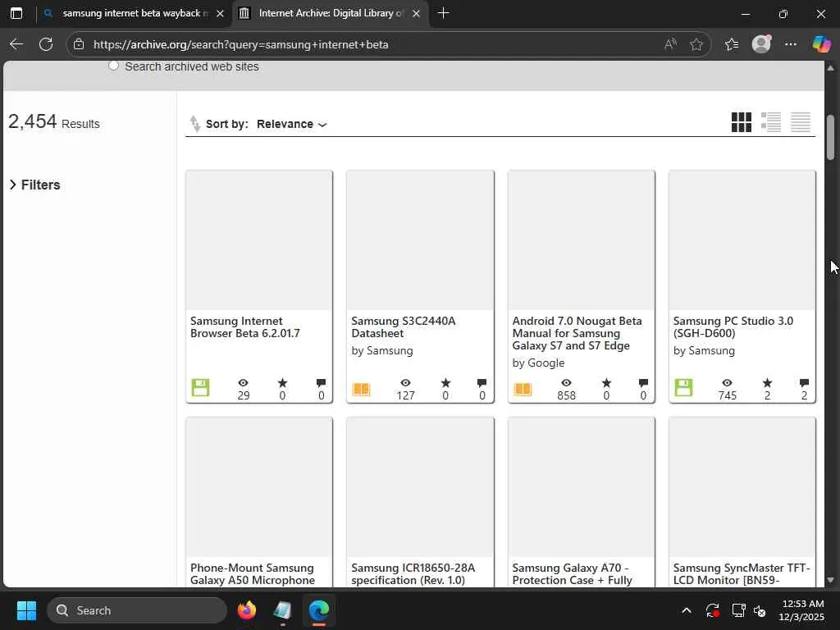Toggle sort direction arrows icon
The image size is (840, 630).
(x=195, y=124)
